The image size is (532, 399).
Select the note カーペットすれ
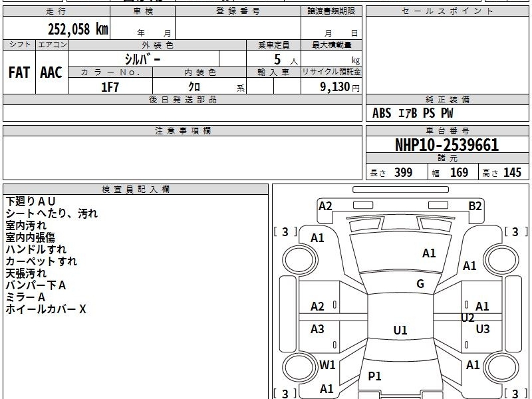click(x=41, y=261)
